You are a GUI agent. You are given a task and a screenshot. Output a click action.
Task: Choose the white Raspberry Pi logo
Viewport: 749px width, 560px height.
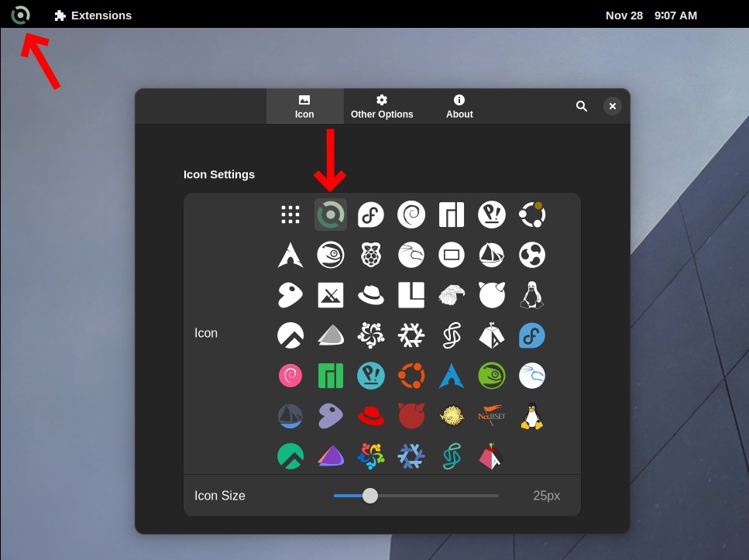pos(371,255)
